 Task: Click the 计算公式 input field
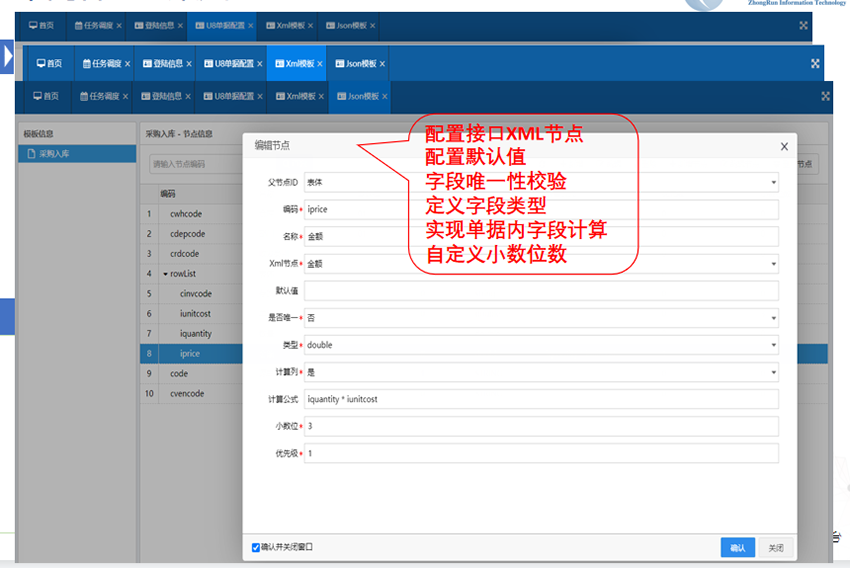[x=541, y=399]
